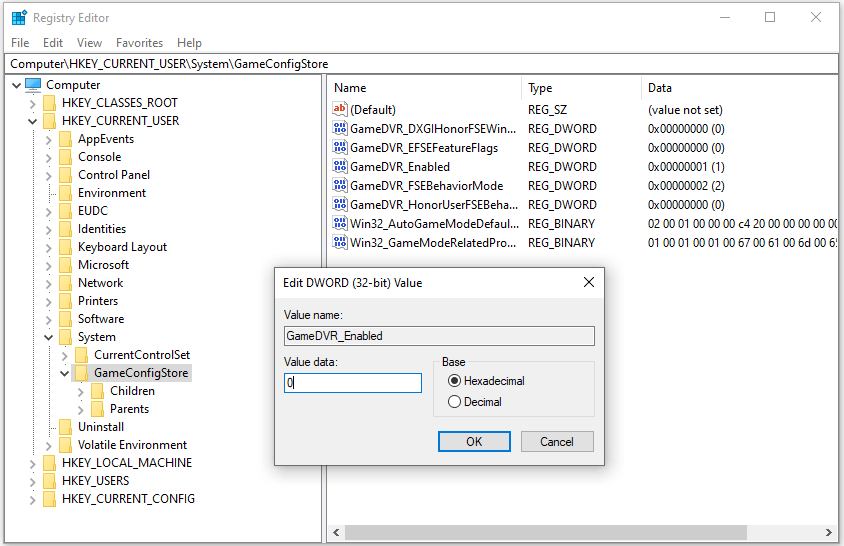Select the Decimal base radio button
844x546 pixels.
pyautogui.click(x=455, y=402)
